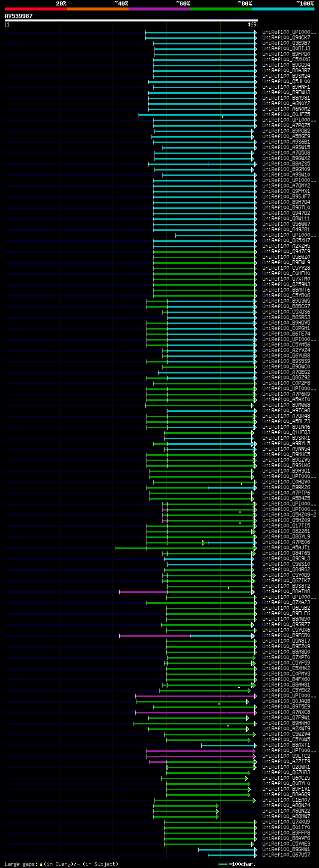Select hit label UniRef100_B8ATM8

[x=286, y=592]
